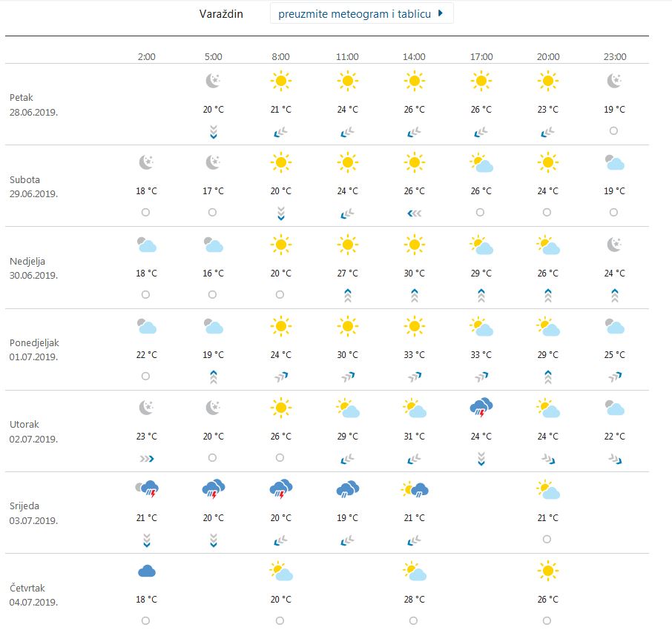Viewport: 672px width, 633px height.
Task: Click the night cloud icon for Ponedjeljak at 5:00
Action: point(213,326)
